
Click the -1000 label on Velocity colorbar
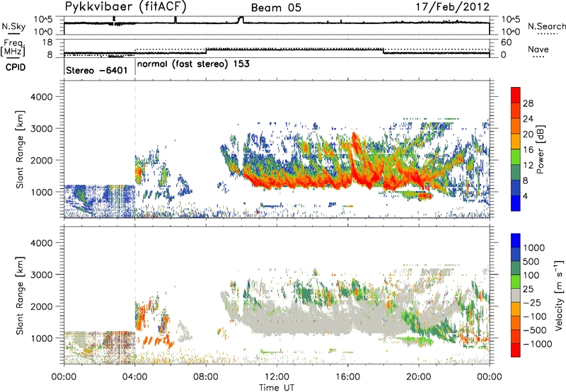(x=537, y=344)
